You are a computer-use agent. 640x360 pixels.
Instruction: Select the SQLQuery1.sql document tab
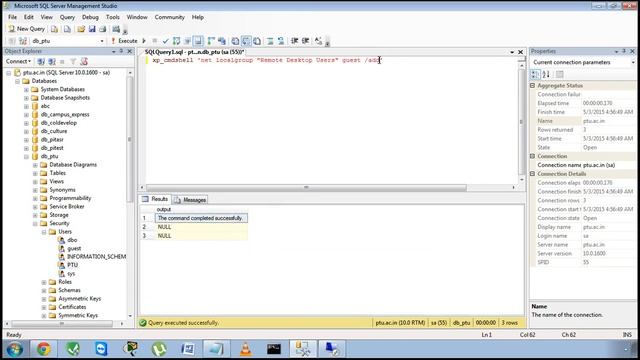194,52
